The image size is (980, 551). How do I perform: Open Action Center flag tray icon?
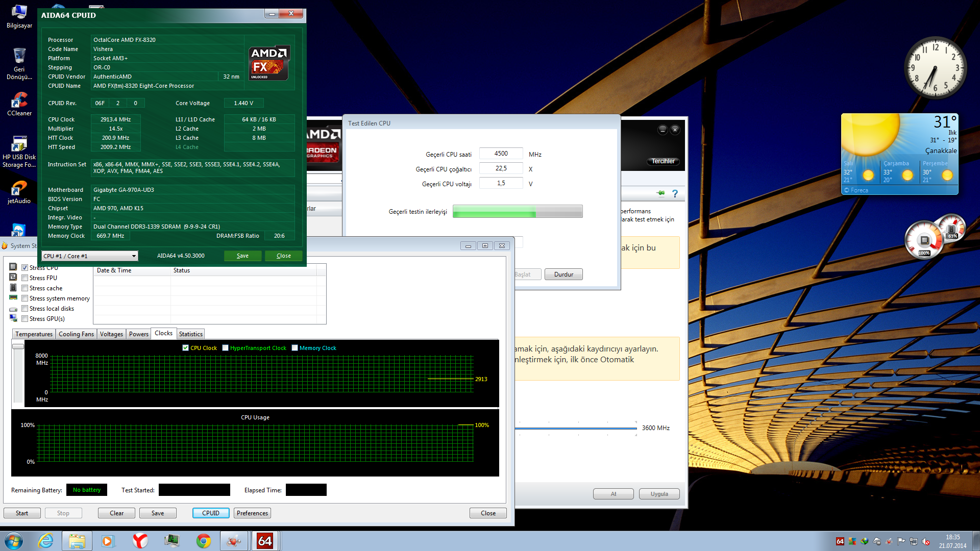(x=901, y=541)
